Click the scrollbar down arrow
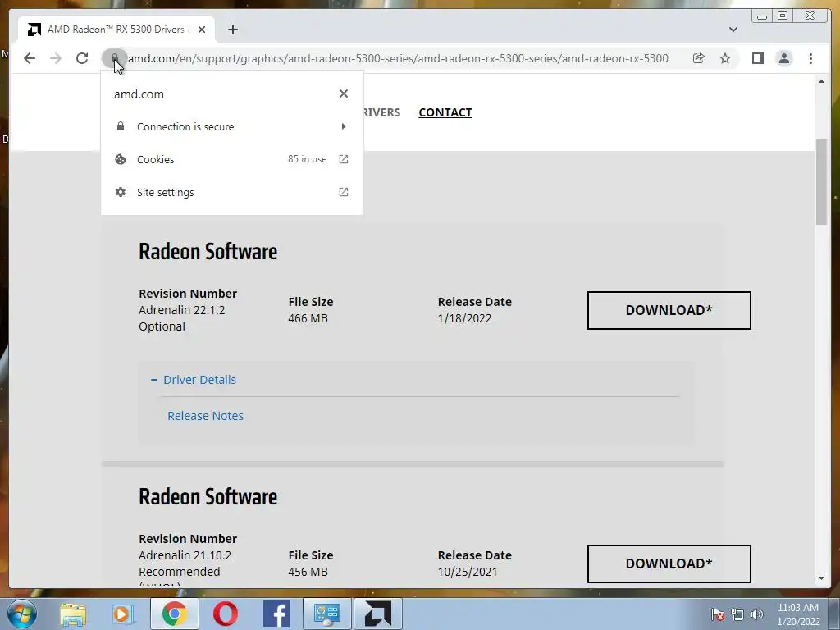This screenshot has height=630, width=840. pyautogui.click(x=821, y=578)
